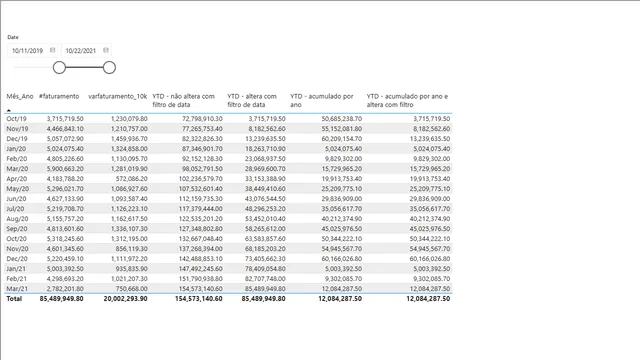This screenshot has height=360, width=640.
Task: Click YTD value 18,263,710.90
Action: (265, 149)
